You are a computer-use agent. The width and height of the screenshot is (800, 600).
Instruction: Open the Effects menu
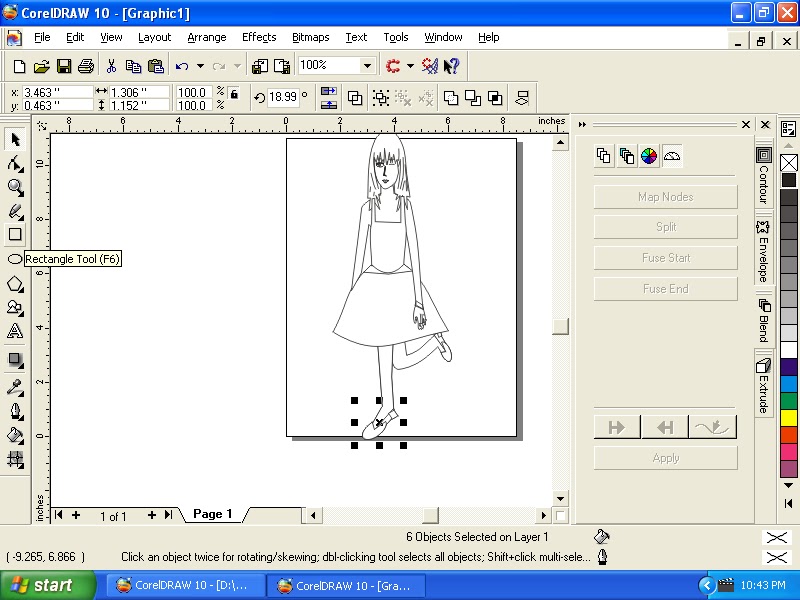click(259, 37)
